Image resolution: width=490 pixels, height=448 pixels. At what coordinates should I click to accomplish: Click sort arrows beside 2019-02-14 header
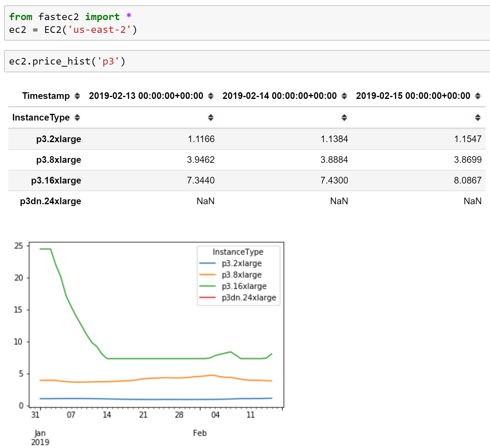coord(344,96)
